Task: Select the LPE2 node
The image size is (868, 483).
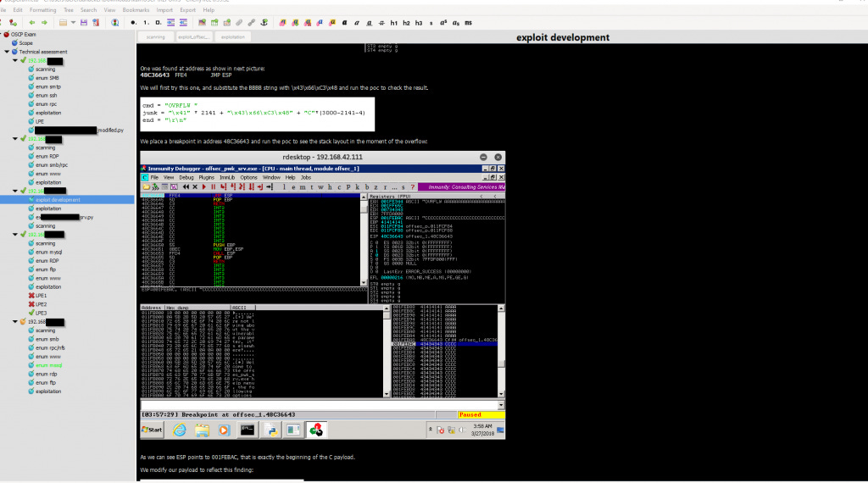Action: pos(42,304)
